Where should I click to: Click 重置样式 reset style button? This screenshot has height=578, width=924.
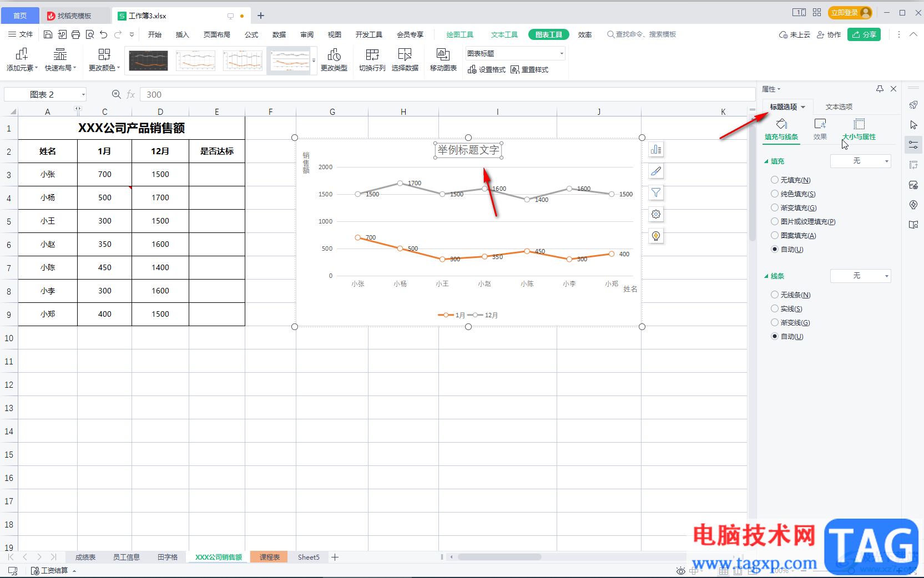point(529,70)
